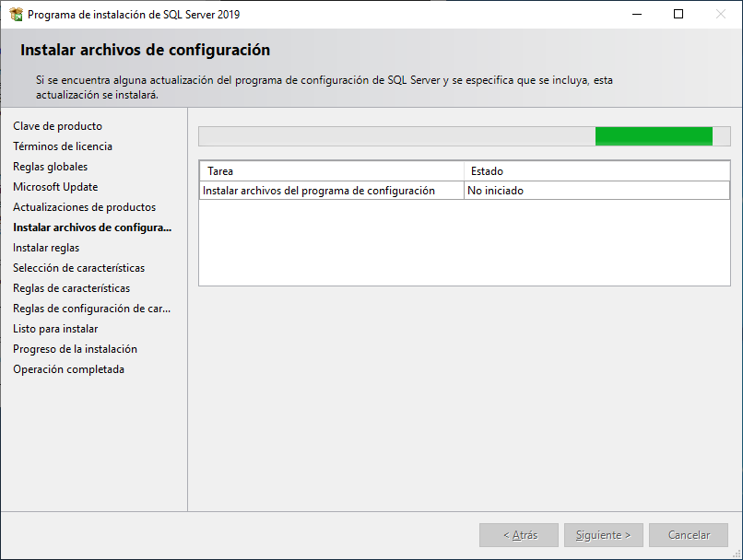Viewport: 743px width, 560px height.
Task: Open 'Progreso de la instalación' step
Action: tap(75, 348)
